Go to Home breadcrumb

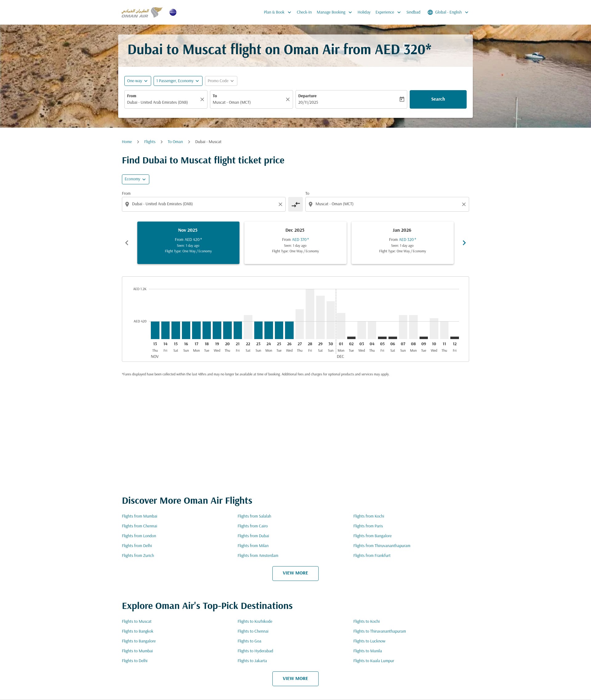coord(127,142)
